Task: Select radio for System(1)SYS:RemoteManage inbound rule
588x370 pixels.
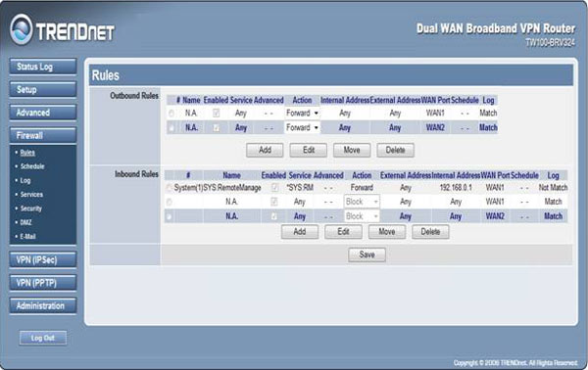Action: (170, 188)
